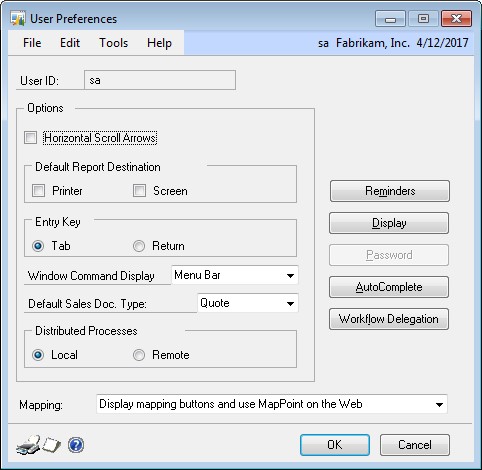Maximize the User Preferences window
The image size is (482, 470).
click(x=423, y=19)
